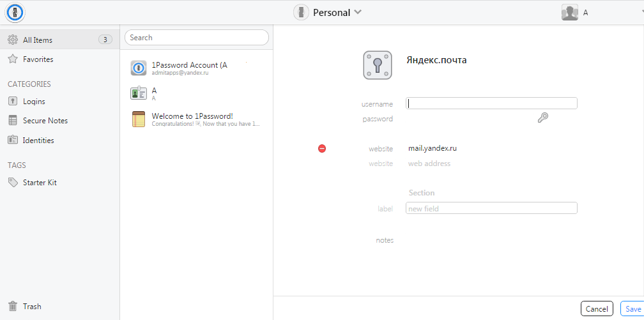
Task: Open the password generator key icon
Action: pos(542,118)
